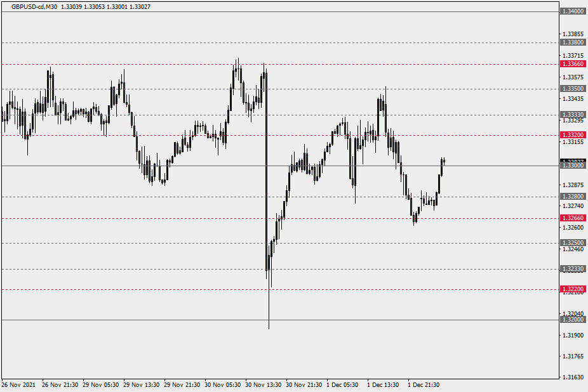
Task: Click the 1.32800 price label
Action: [x=572, y=197]
